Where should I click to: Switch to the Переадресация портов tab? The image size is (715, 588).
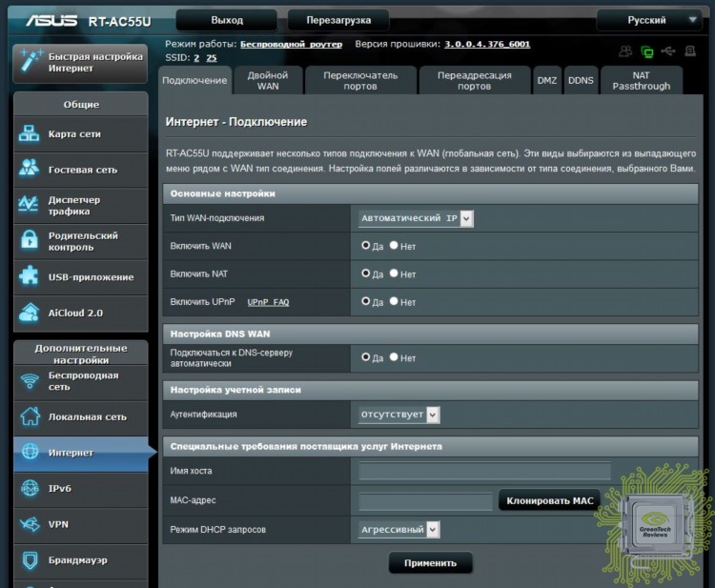[475, 81]
